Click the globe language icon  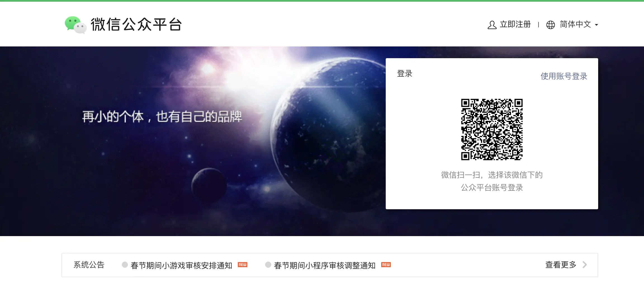pyautogui.click(x=550, y=25)
